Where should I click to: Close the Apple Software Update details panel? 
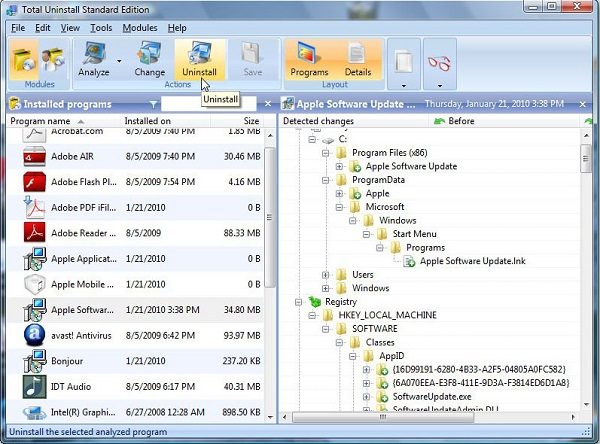point(582,104)
